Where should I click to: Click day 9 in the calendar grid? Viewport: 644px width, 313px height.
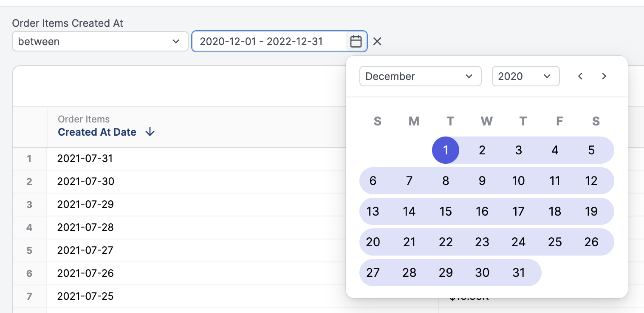coord(482,181)
